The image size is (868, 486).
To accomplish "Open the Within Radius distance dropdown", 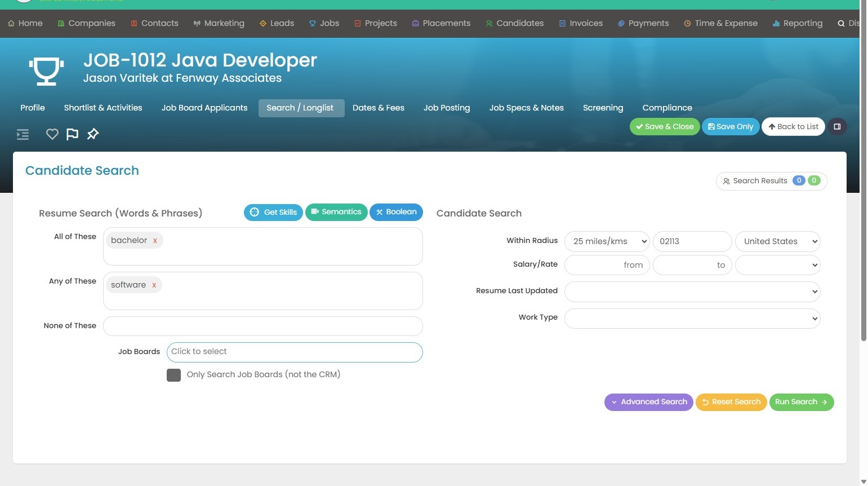I will 607,241.
